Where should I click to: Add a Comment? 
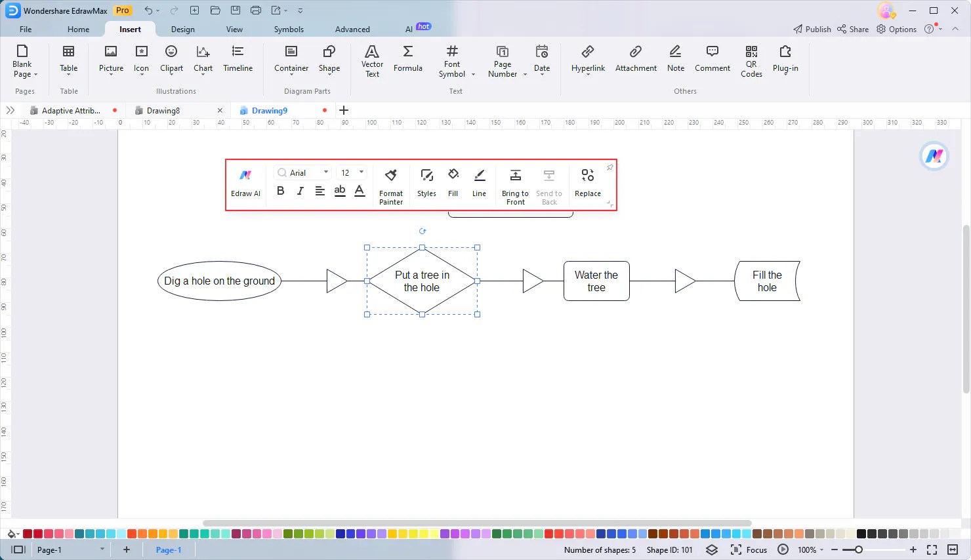(x=712, y=60)
